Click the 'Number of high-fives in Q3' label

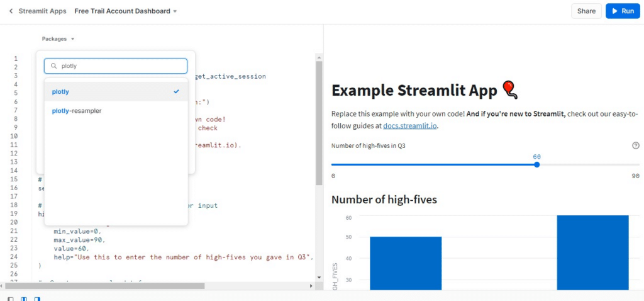point(369,145)
